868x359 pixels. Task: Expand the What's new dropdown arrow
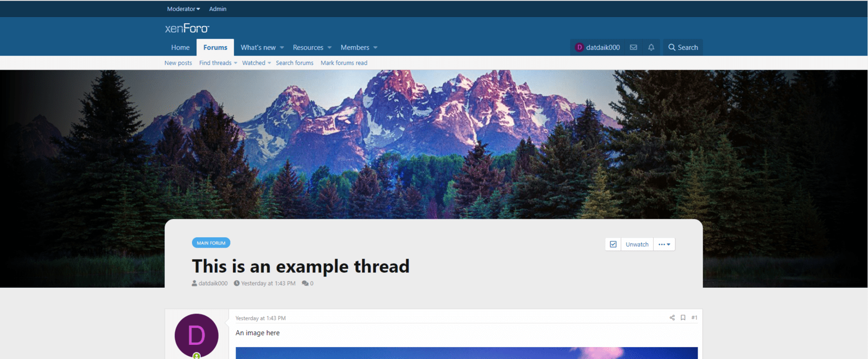pos(282,48)
